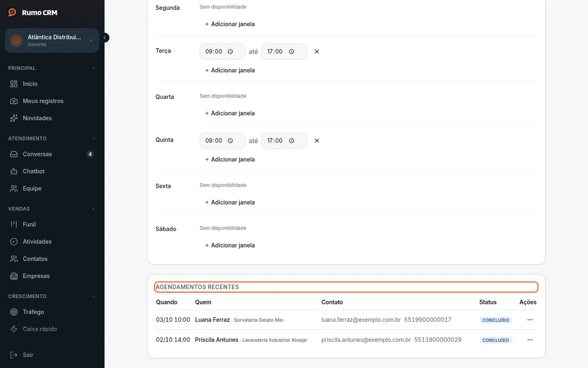Collapse the CRESCIMENTO section
588x368 pixels.
tap(93, 296)
